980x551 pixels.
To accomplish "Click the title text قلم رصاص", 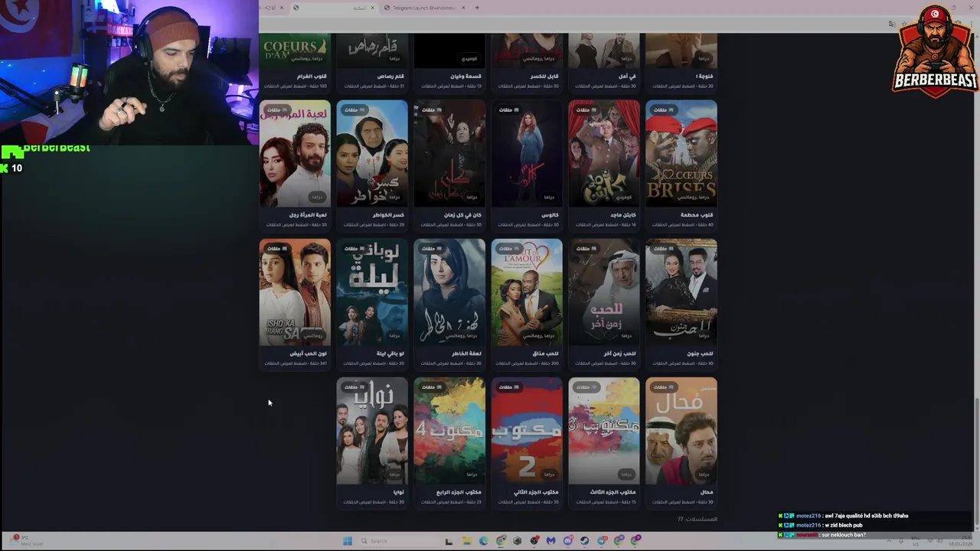I will pyautogui.click(x=390, y=77).
